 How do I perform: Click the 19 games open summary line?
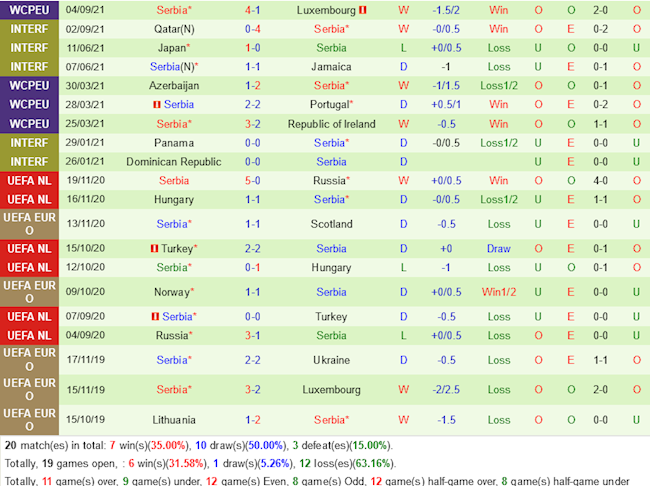tap(200, 463)
